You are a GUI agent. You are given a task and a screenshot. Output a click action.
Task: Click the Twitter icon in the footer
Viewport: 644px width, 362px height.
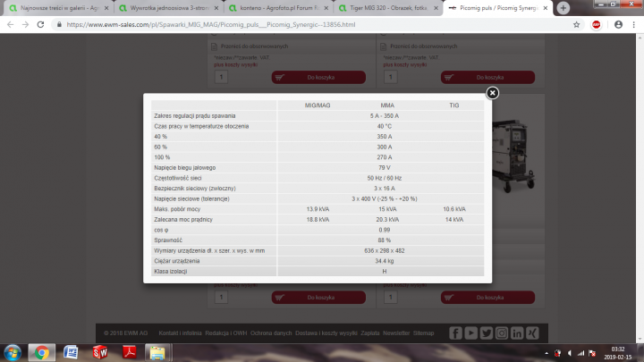pyautogui.click(x=486, y=333)
